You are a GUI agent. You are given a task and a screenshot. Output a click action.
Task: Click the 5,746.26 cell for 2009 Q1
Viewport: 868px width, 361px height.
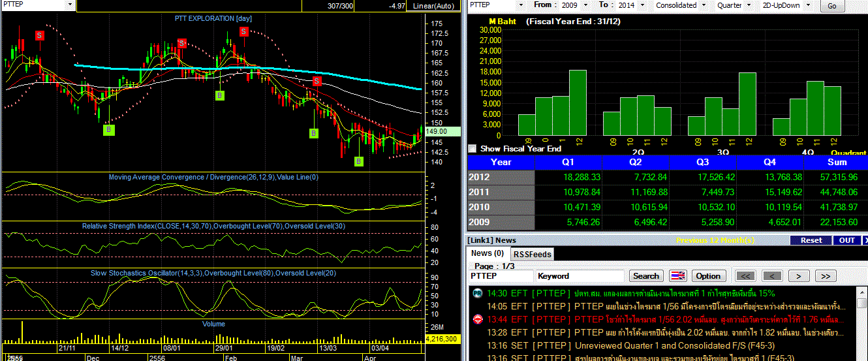click(x=568, y=223)
